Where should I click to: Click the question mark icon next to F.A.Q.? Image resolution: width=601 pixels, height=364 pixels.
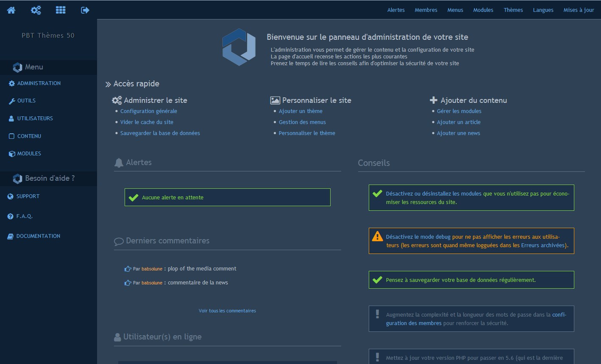pyautogui.click(x=11, y=216)
